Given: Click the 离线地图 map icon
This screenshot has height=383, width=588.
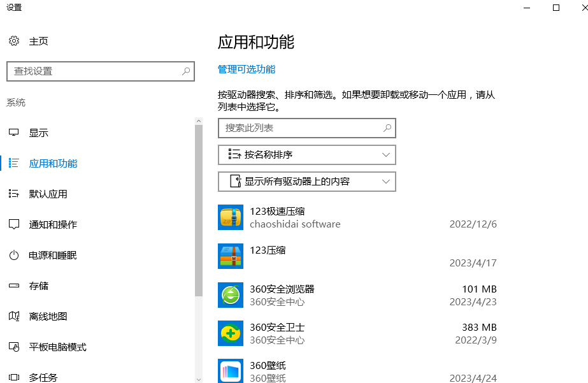Looking at the screenshot, I should 14,316.
